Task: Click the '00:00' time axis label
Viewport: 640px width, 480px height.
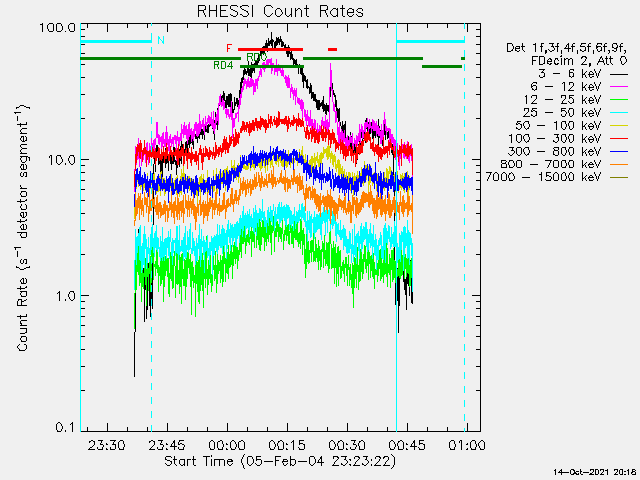Action: [x=227, y=445]
